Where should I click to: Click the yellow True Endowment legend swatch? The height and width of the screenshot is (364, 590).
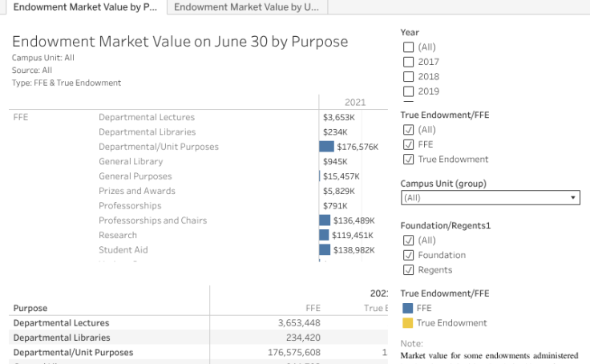click(x=407, y=323)
